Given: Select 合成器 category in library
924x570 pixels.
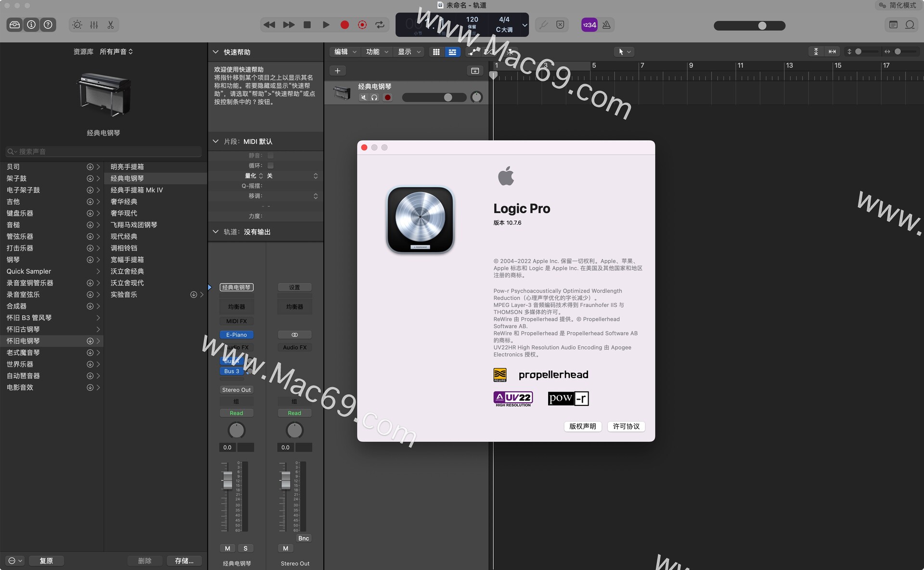Looking at the screenshot, I should [x=51, y=306].
